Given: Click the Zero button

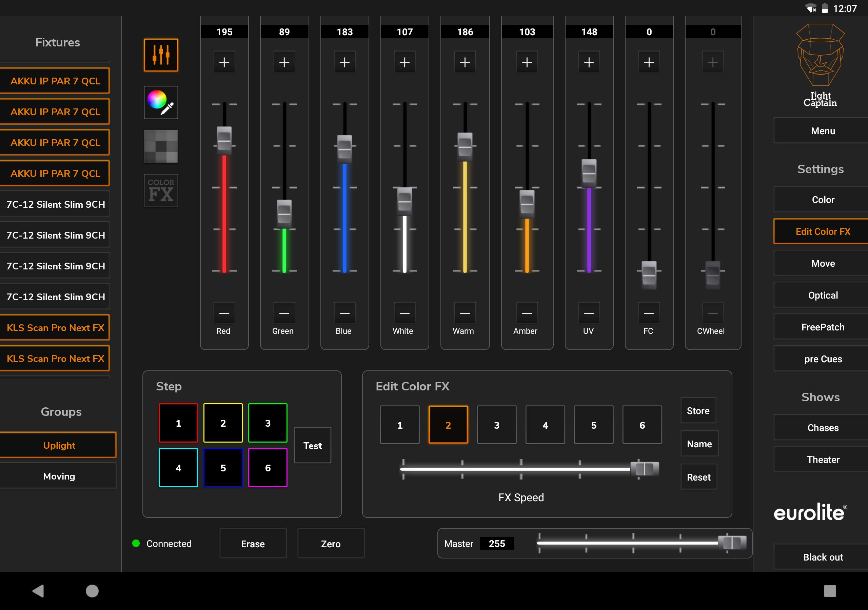Looking at the screenshot, I should (331, 544).
